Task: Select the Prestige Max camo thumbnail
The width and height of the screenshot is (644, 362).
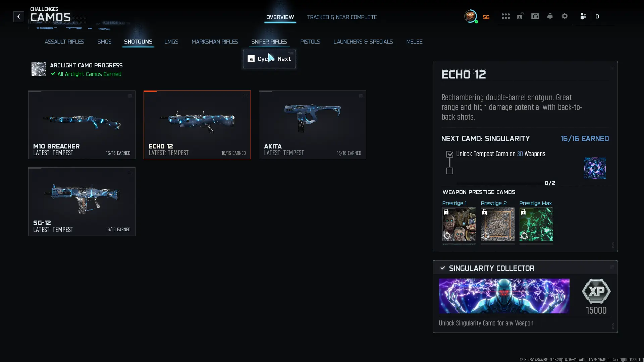Action: (x=536, y=224)
